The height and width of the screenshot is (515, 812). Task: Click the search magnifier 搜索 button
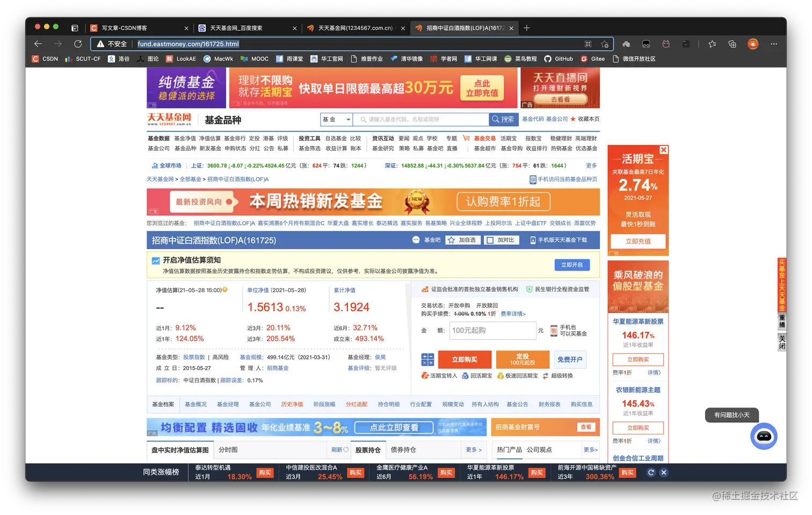[x=504, y=119]
